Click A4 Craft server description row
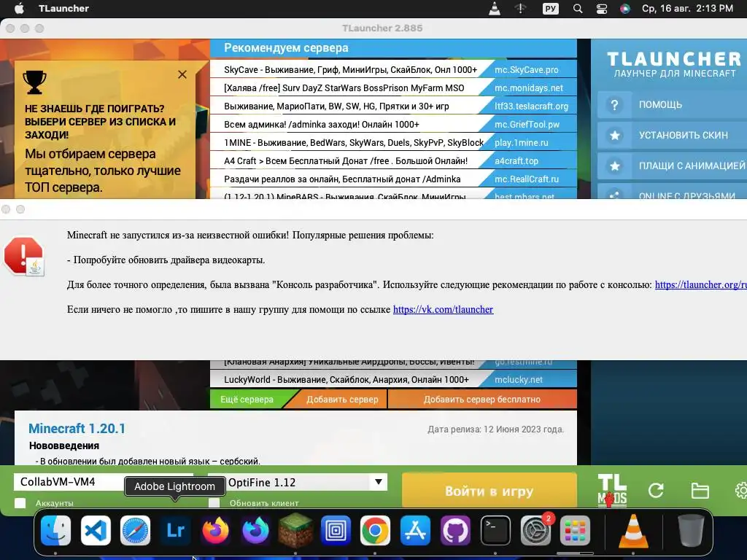Screen dimensions: 747x560 345,161
